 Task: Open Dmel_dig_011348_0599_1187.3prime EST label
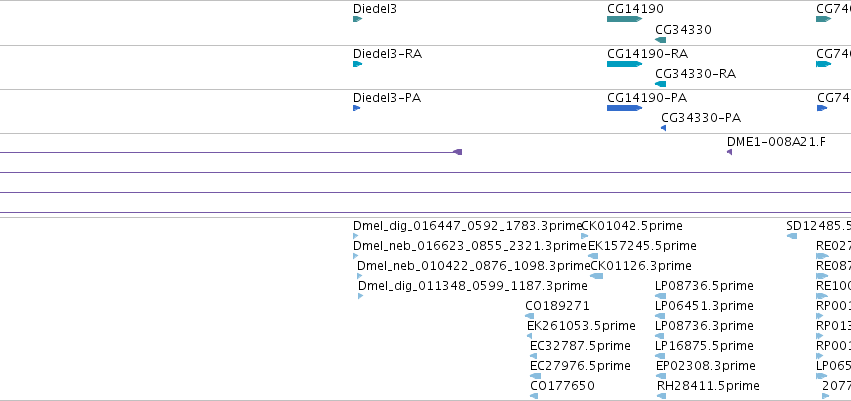[472, 286]
